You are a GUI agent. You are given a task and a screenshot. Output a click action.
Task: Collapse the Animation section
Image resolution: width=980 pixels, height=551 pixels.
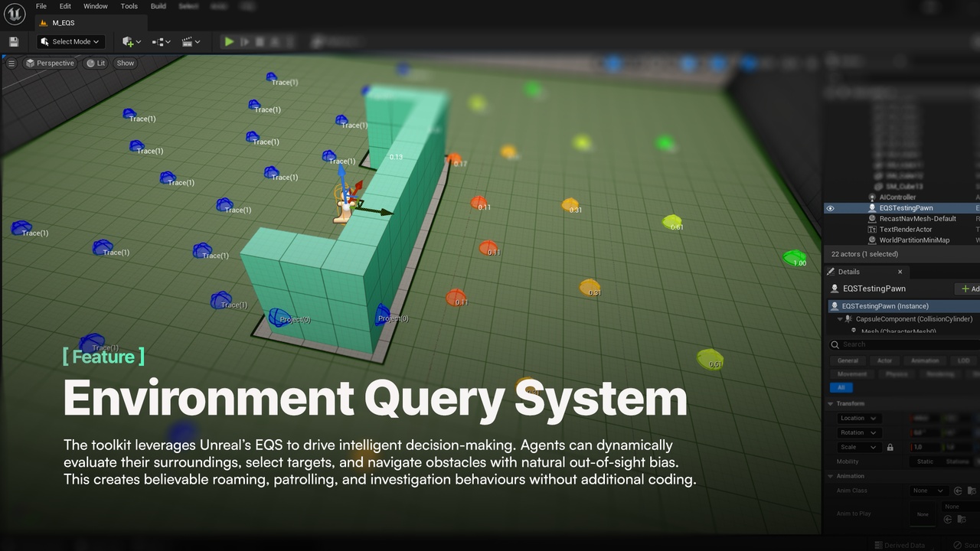[x=831, y=476]
